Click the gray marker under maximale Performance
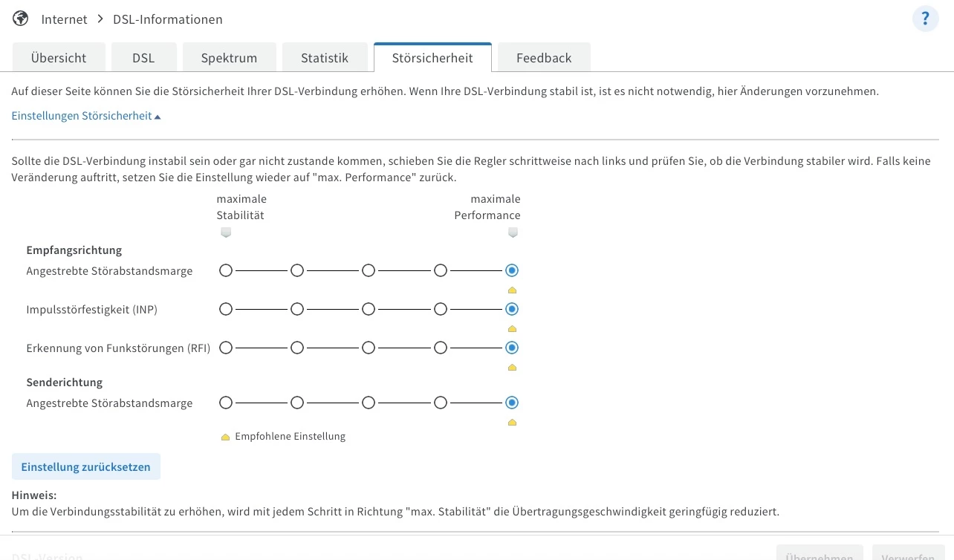The image size is (954, 560). click(x=512, y=232)
